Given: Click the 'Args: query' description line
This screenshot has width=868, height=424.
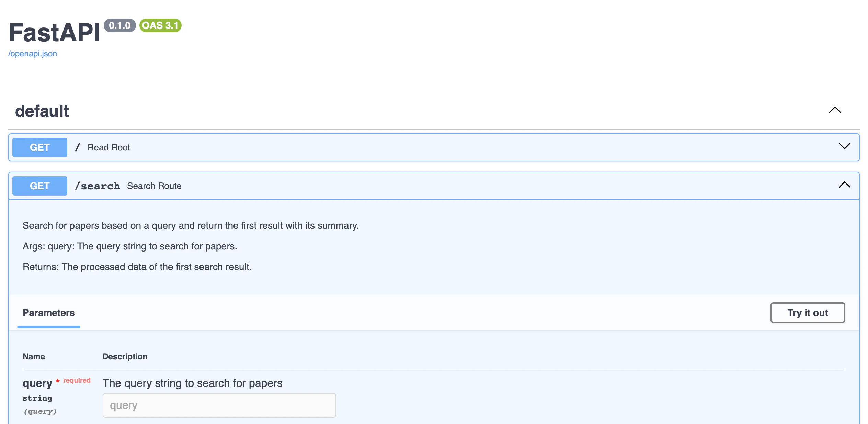Looking at the screenshot, I should (130, 246).
